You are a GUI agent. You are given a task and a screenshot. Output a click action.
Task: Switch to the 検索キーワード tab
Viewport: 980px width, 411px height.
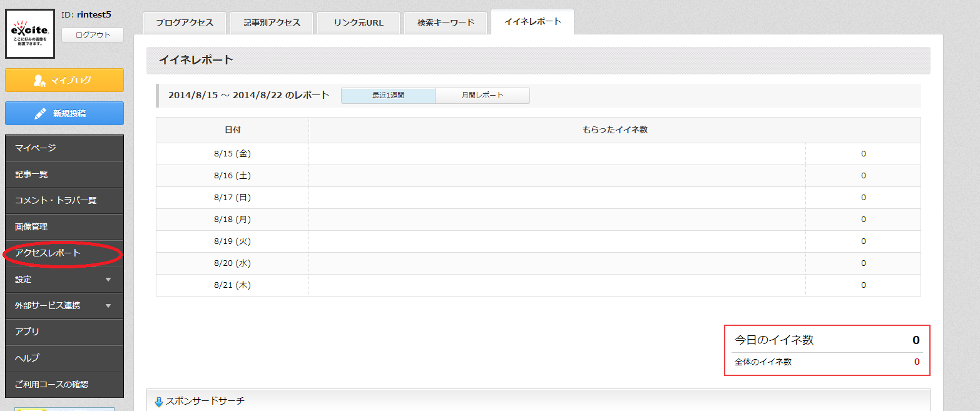[446, 23]
